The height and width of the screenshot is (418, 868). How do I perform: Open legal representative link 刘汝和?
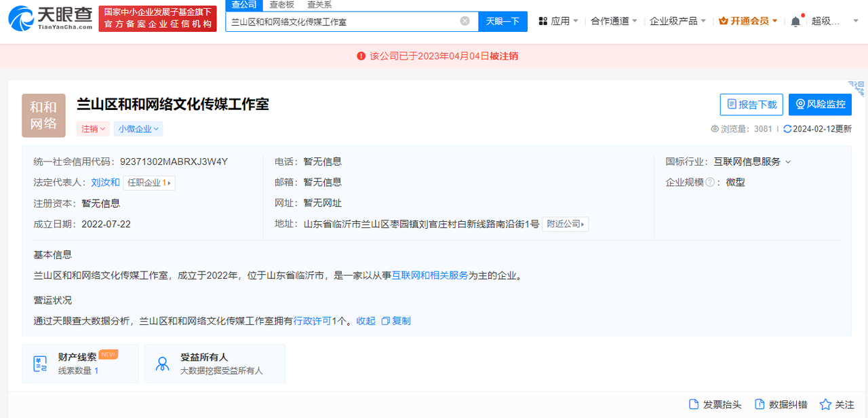(104, 182)
